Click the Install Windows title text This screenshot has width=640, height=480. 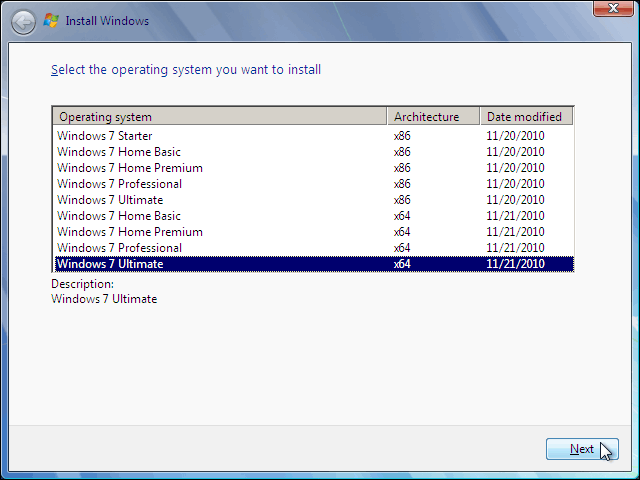tap(107, 21)
